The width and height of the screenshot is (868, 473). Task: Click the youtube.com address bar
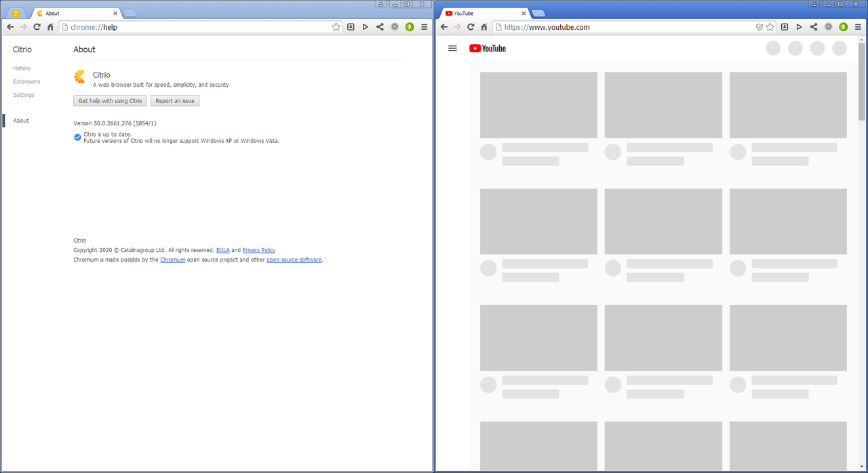pos(624,27)
